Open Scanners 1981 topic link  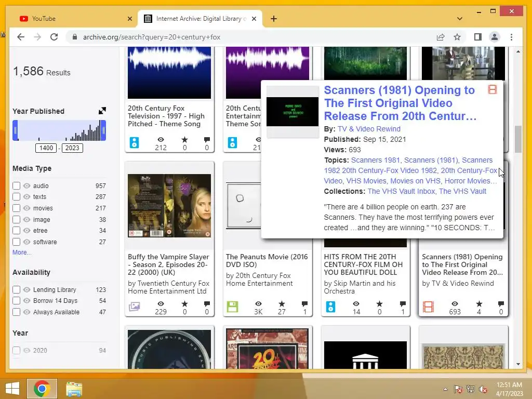[x=375, y=160]
